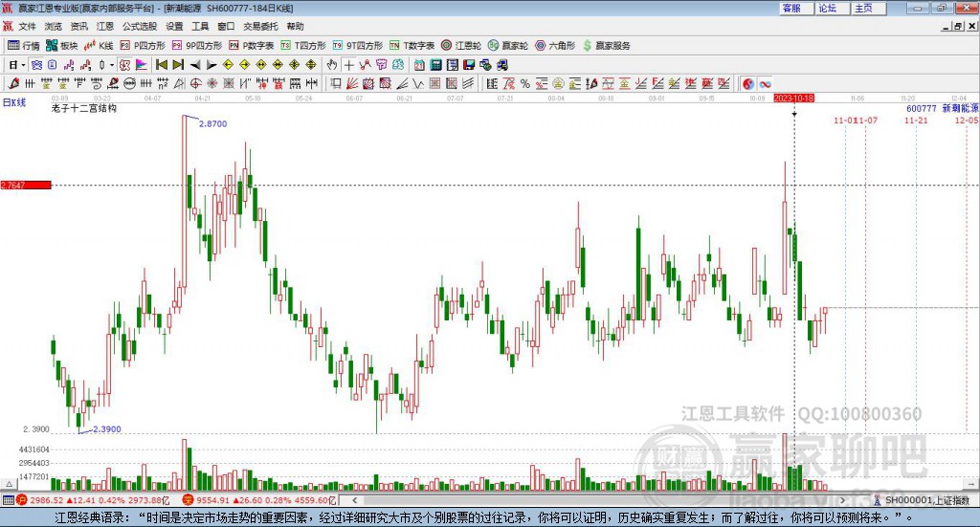The height and width of the screenshot is (527, 980).
Task: Click the 11-21 forecast date label
Action: click(916, 120)
